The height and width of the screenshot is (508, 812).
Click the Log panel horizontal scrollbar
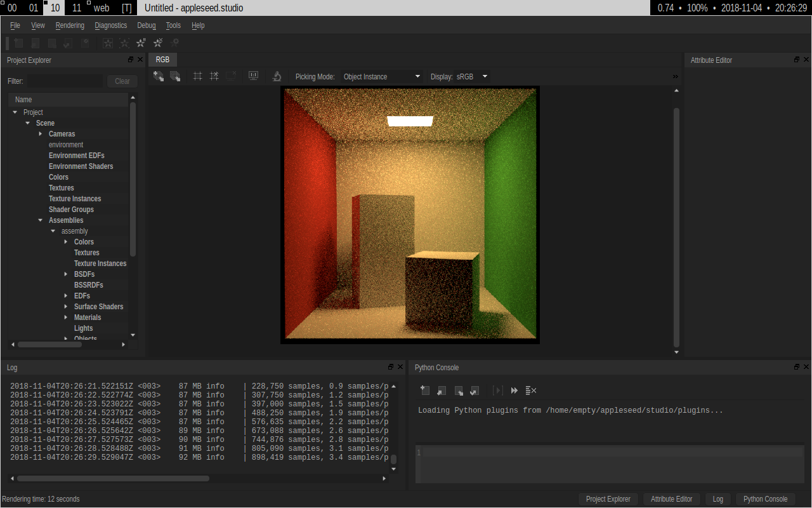point(114,478)
